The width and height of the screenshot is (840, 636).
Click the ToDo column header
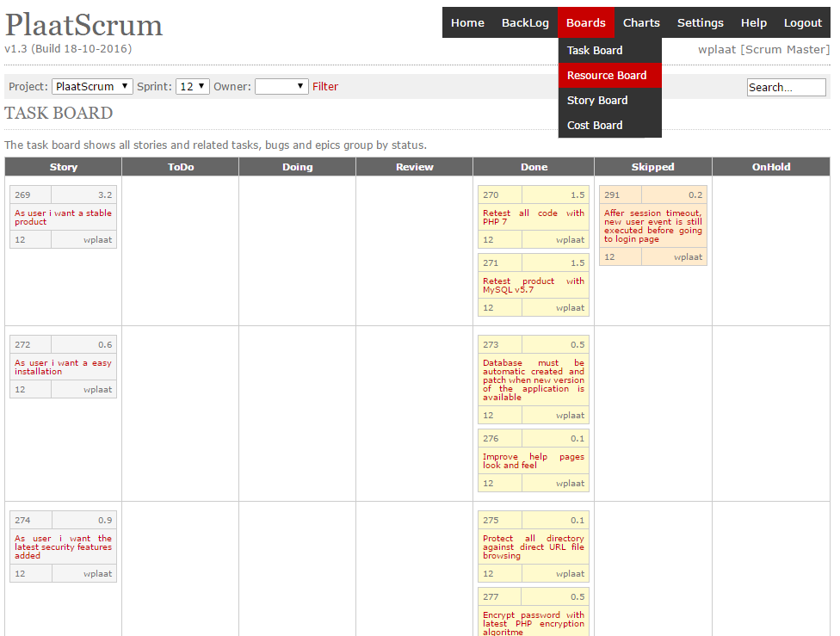click(x=181, y=167)
